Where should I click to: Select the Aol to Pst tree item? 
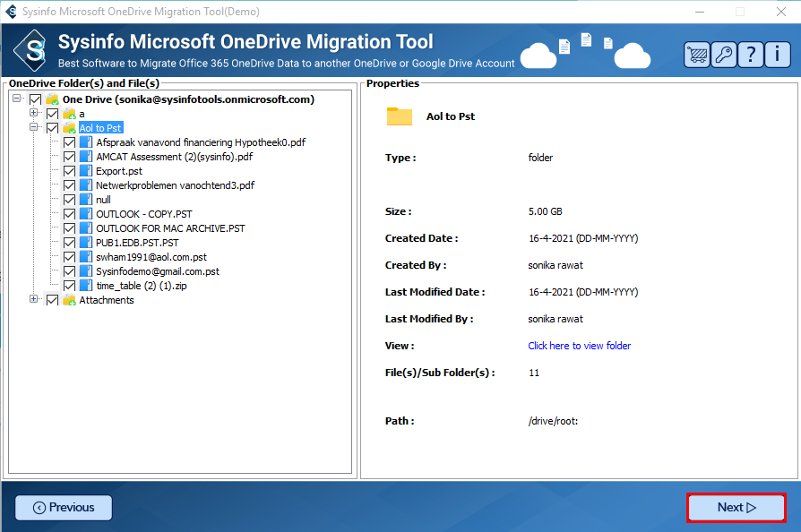coord(100,128)
